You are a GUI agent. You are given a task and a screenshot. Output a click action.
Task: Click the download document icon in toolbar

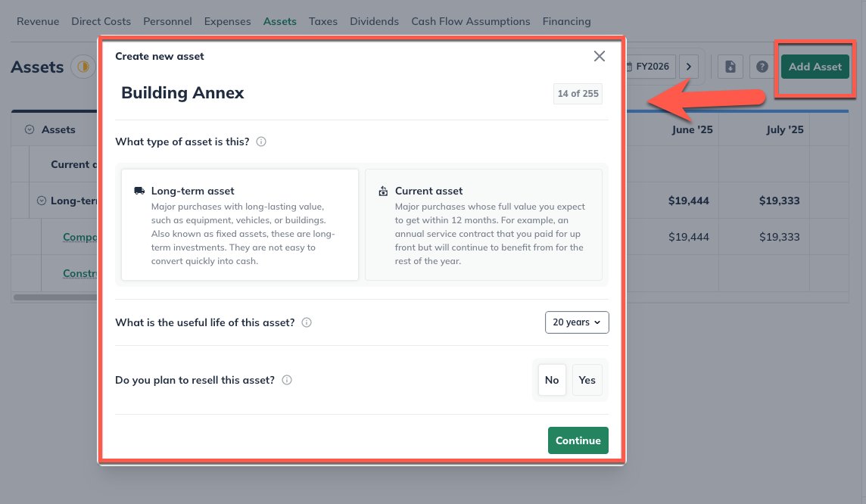[x=730, y=67]
